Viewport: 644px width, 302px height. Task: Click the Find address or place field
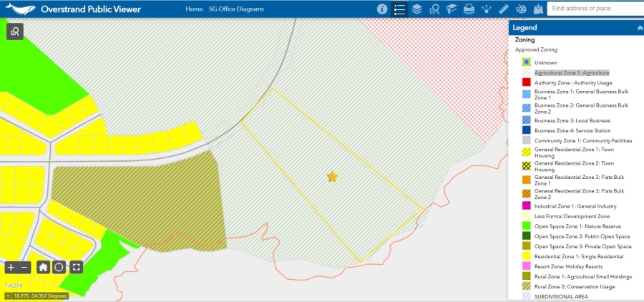(594, 9)
